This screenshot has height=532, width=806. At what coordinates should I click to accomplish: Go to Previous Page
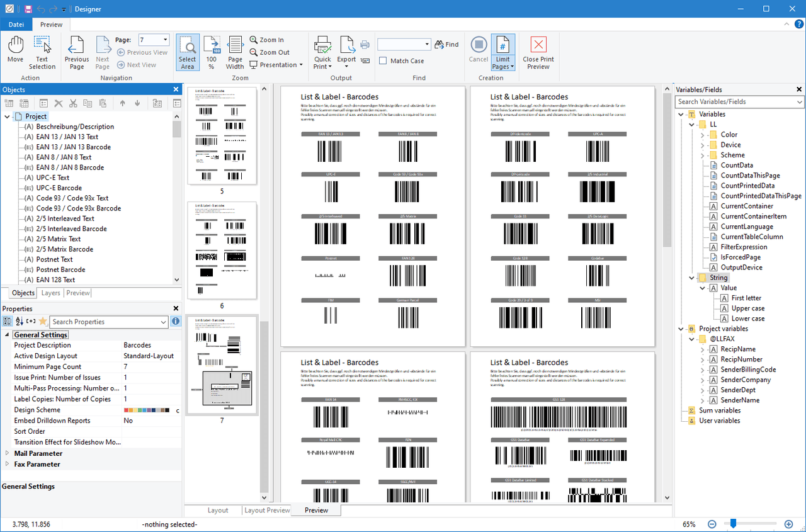[77, 53]
